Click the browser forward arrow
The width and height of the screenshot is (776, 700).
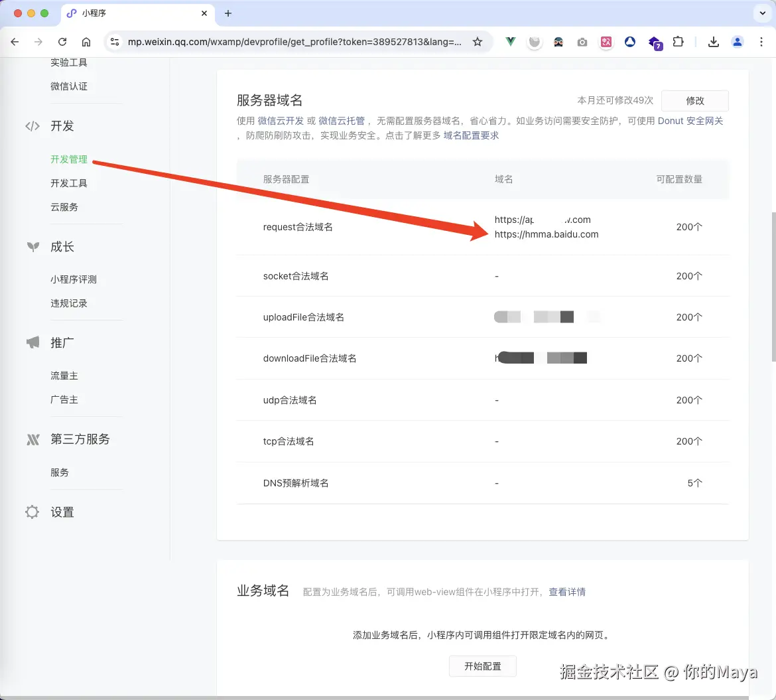(38, 42)
